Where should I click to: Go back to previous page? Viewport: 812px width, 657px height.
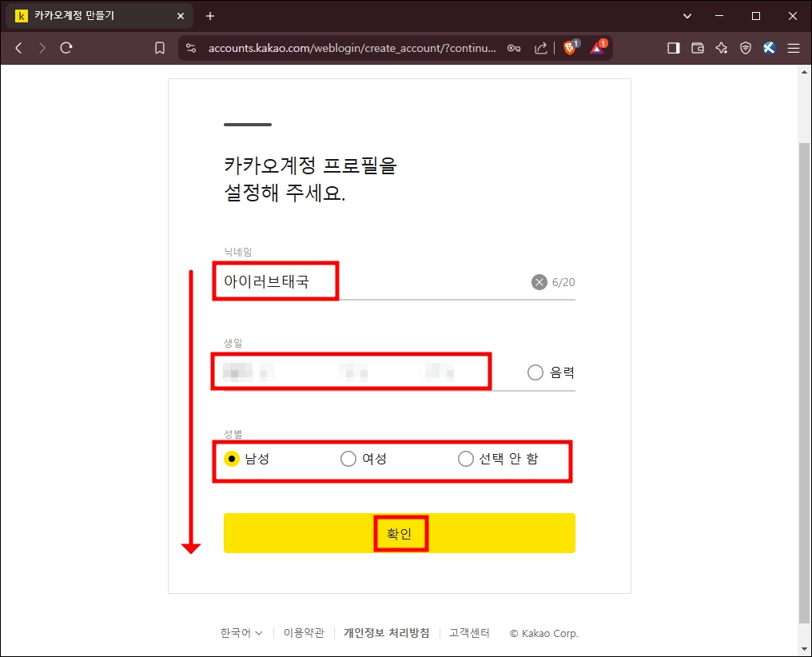click(x=18, y=48)
